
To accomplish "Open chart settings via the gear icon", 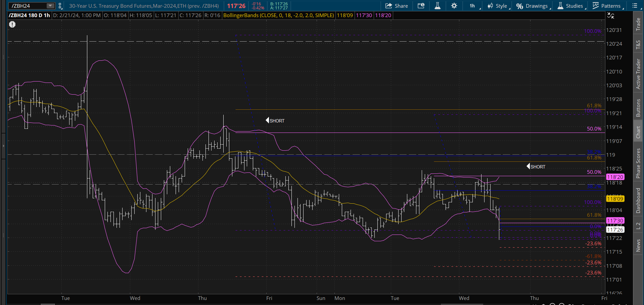I will point(454,6).
